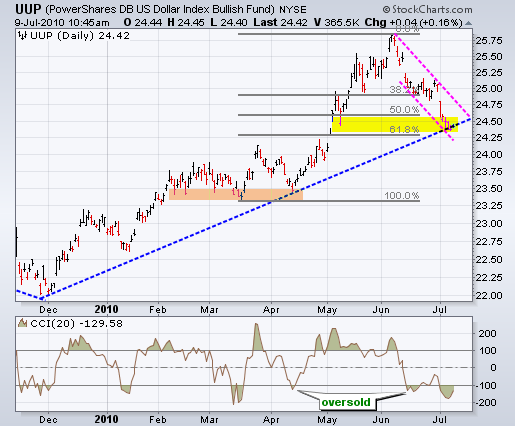The image size is (515, 426).
Task: Click the bold UUP ticker title
Action: coord(28,10)
